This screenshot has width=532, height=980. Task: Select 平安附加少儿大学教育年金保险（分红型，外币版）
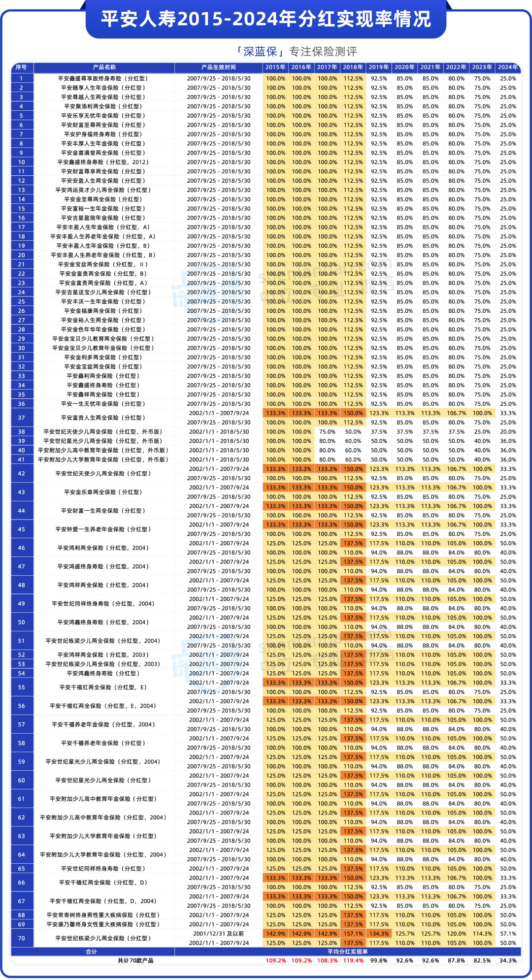coord(103,459)
